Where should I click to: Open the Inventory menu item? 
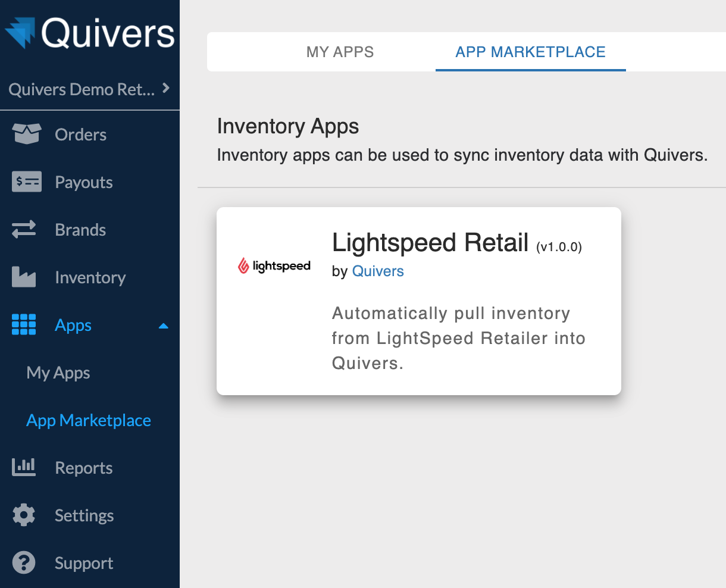tap(90, 278)
